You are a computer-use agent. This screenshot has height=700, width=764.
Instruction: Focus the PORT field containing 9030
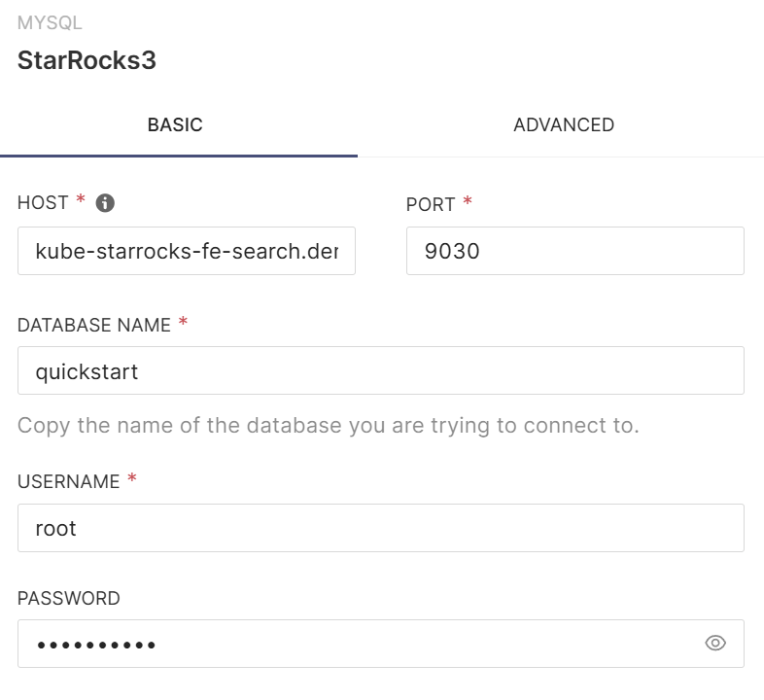coord(574,252)
